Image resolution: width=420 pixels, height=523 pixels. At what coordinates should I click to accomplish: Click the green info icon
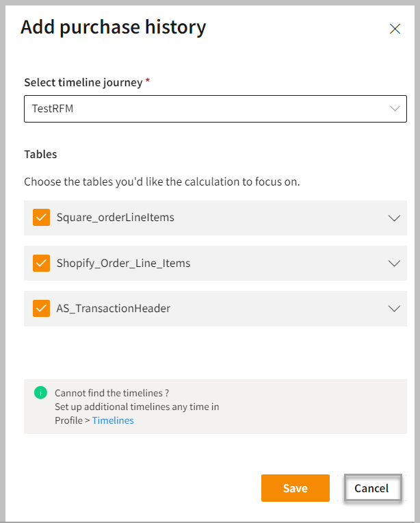(40, 393)
